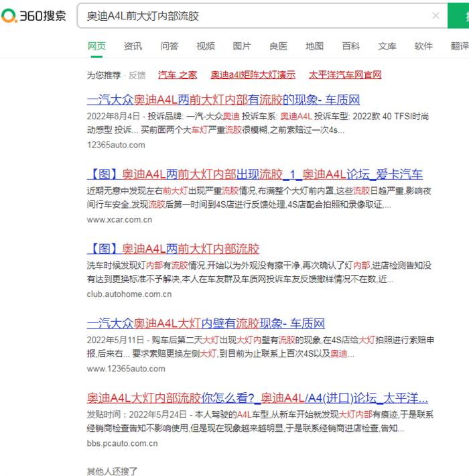Open the 地图 tab
Image resolution: width=469 pixels, height=476 pixels.
click(x=314, y=46)
